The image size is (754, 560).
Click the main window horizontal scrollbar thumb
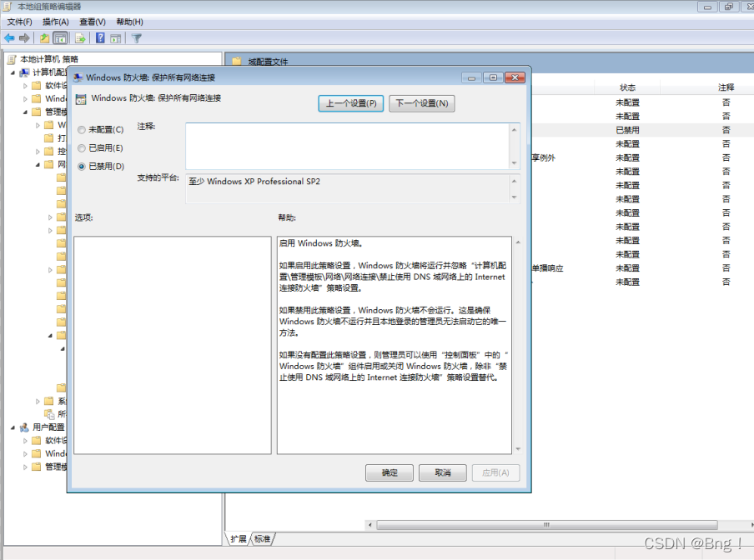tap(547, 525)
